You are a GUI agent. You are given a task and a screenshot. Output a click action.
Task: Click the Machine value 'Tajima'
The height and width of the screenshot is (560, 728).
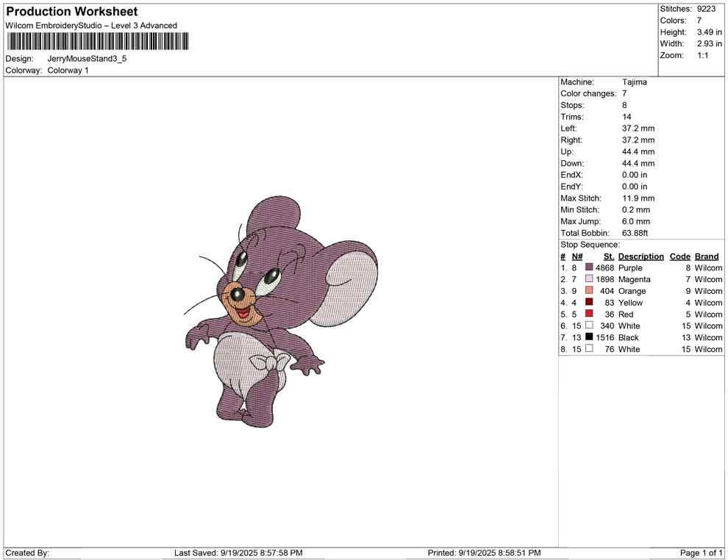634,82
